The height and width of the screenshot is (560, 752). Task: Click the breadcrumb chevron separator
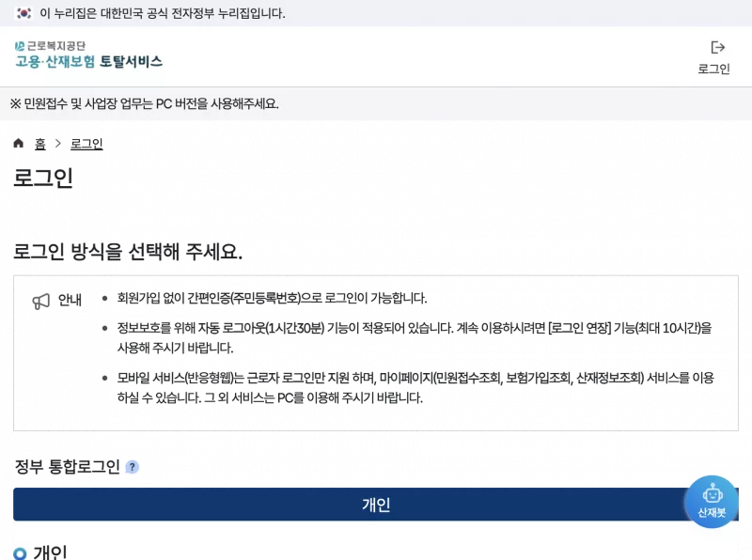click(58, 144)
